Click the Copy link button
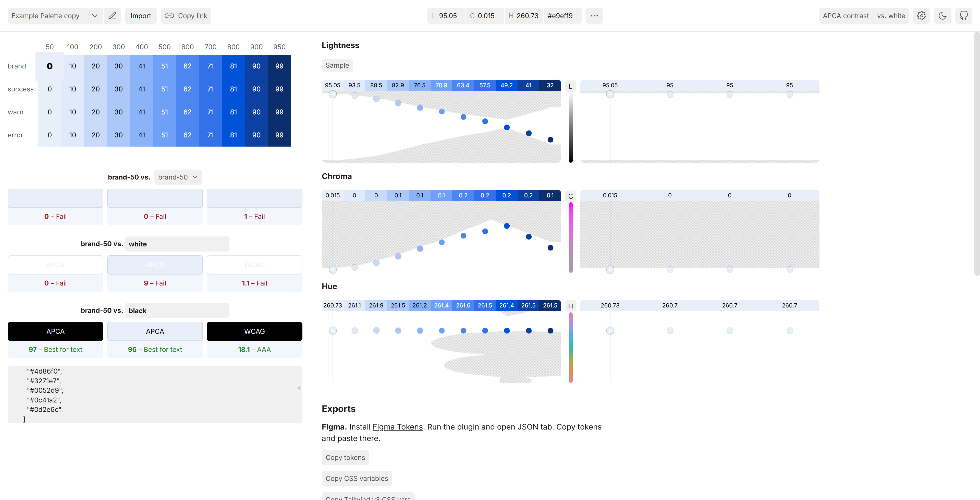980x500 pixels. coord(186,16)
